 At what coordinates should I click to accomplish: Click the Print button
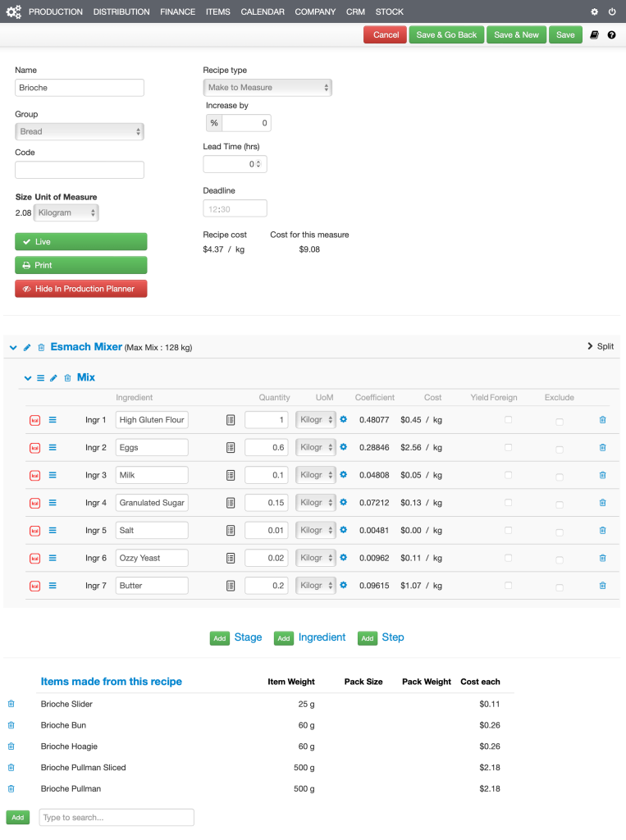click(x=81, y=265)
